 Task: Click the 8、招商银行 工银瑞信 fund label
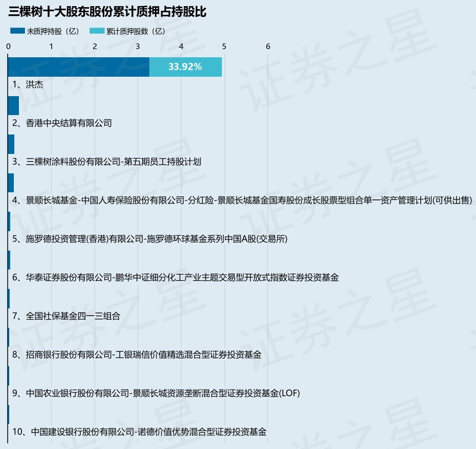tap(137, 354)
